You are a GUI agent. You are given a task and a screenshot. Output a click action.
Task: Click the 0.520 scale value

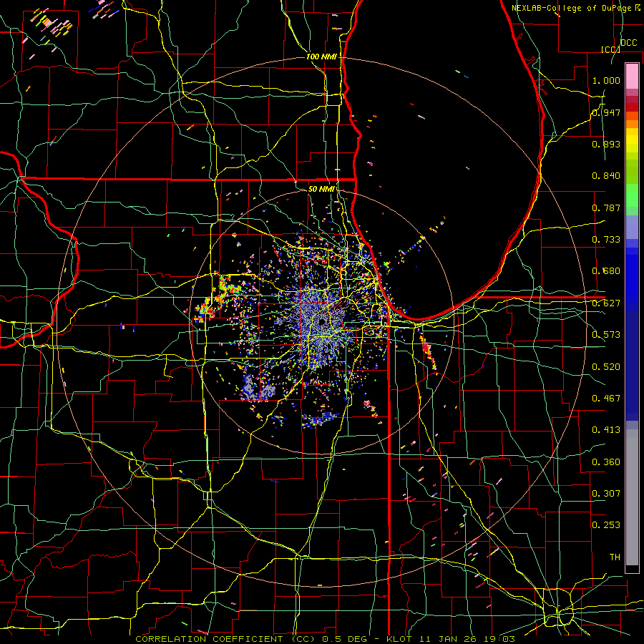click(x=606, y=367)
